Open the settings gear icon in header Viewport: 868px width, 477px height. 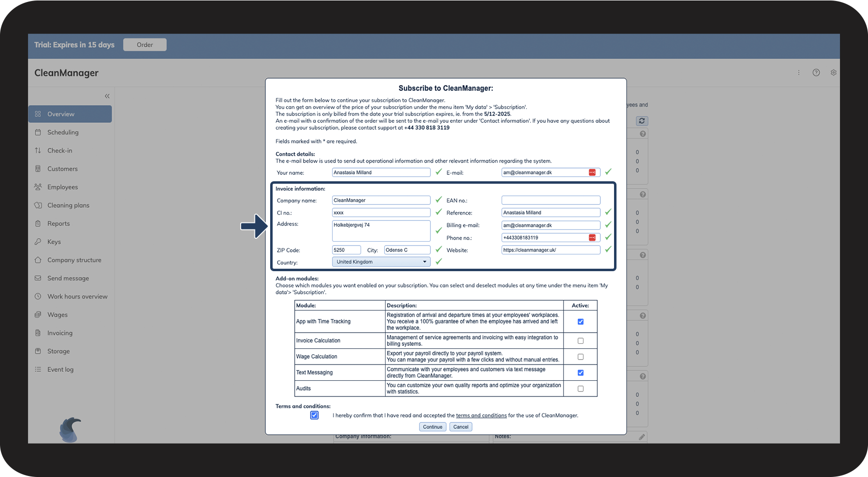tap(834, 73)
